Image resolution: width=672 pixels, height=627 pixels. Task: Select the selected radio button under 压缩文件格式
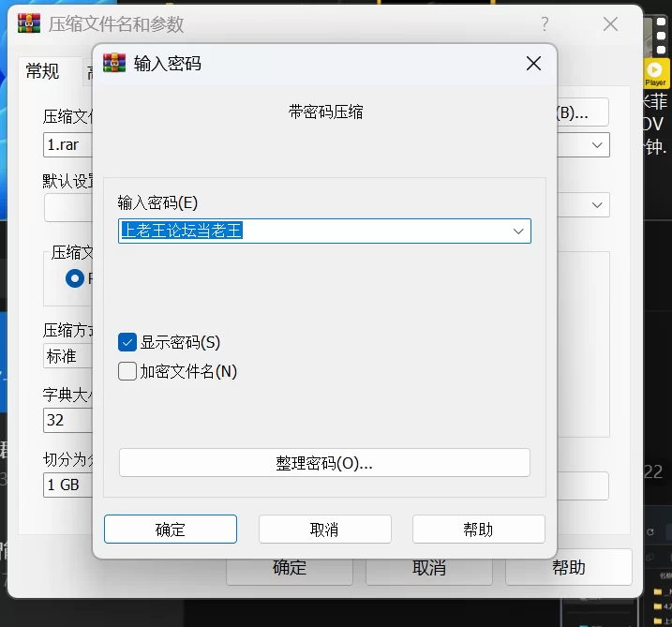[75, 277]
